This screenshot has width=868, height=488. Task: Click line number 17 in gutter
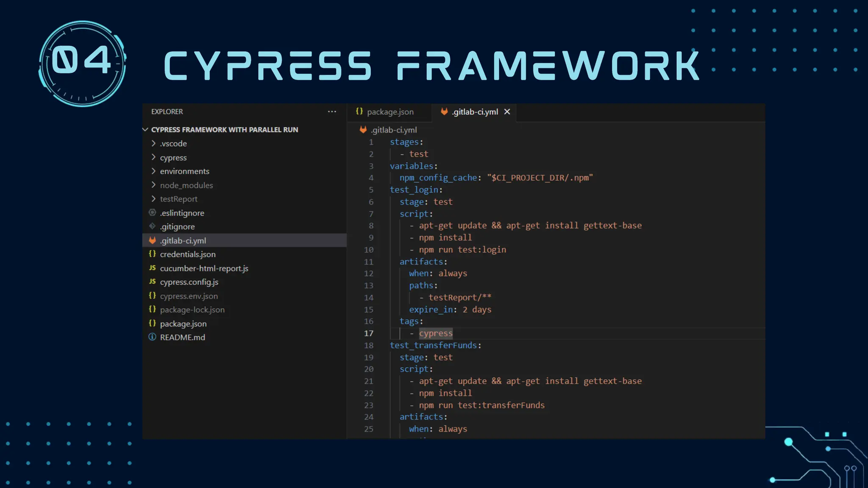369,333
